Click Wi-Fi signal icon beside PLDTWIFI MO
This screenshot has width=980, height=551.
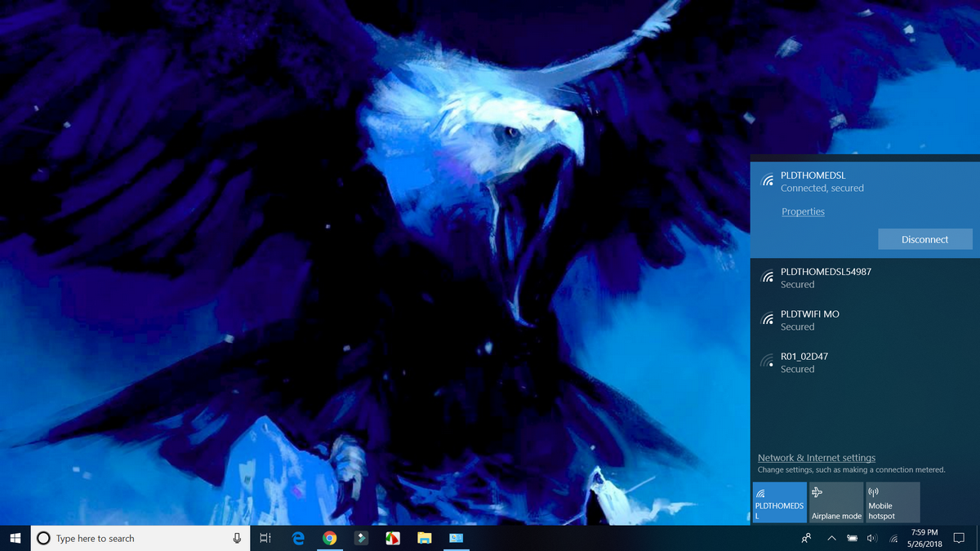pos(767,319)
